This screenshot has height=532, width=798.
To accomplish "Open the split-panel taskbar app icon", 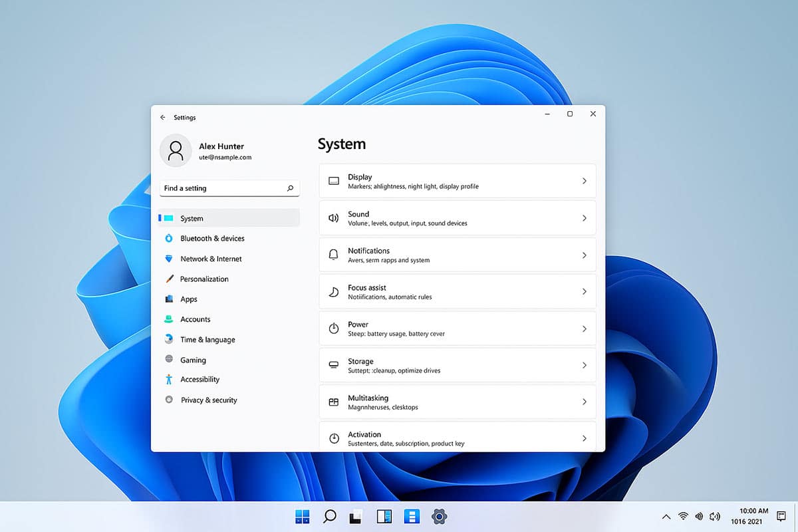I will pyautogui.click(x=384, y=517).
